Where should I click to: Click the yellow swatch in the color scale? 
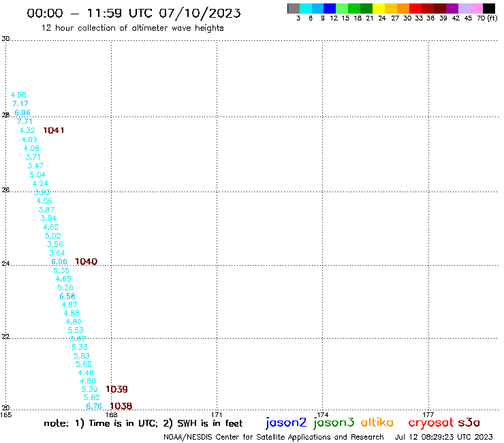[x=379, y=8]
